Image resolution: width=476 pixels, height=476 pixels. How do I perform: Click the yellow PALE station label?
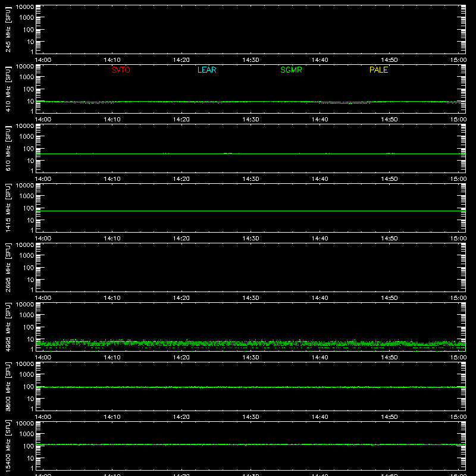click(x=378, y=70)
